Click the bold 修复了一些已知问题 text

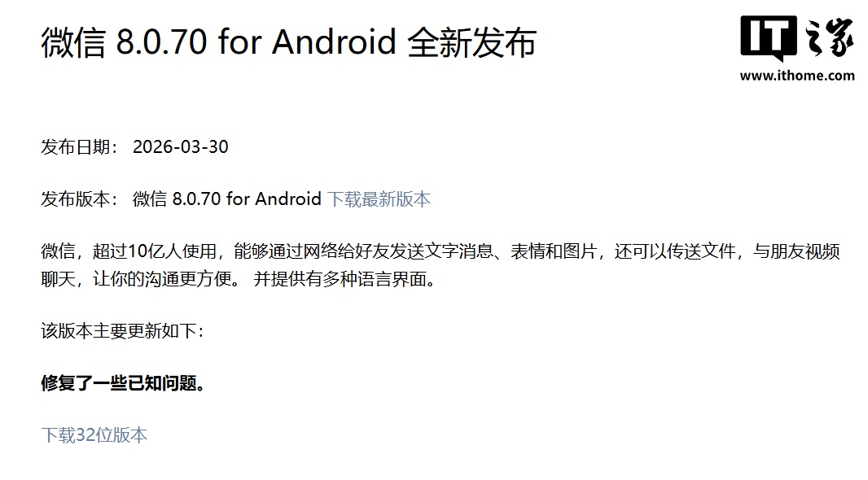coord(123,382)
